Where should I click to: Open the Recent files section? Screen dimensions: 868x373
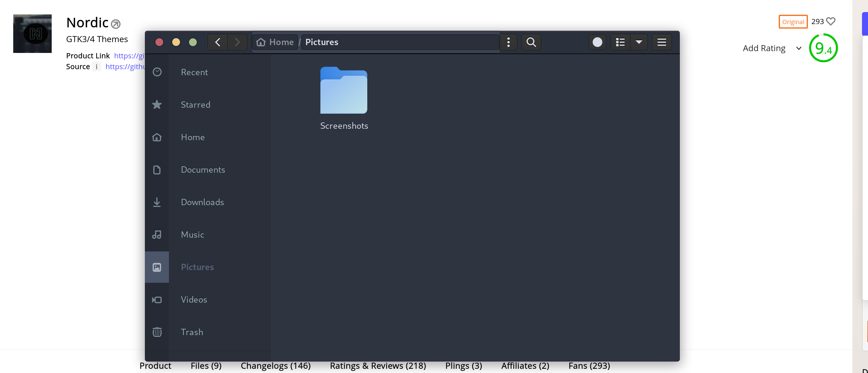[x=157, y=72]
